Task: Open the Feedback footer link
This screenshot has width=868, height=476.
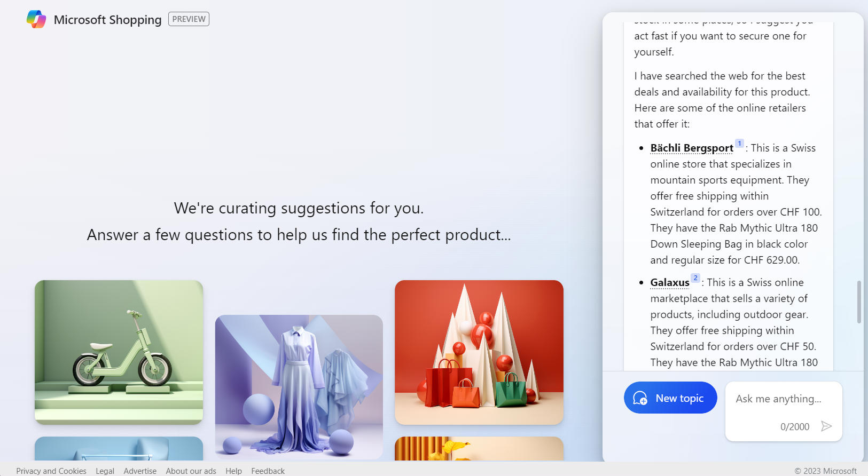Action: (268, 471)
